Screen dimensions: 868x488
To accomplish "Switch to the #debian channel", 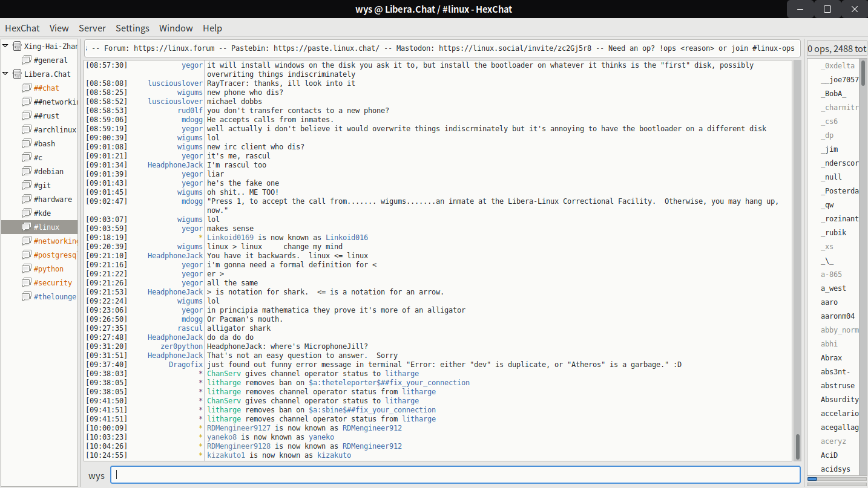I will click(48, 171).
